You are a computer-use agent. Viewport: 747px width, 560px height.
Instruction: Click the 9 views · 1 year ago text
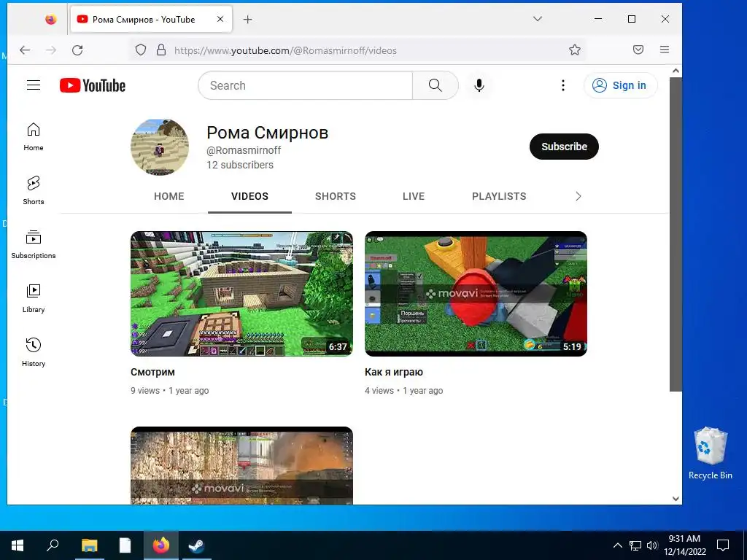169,391
